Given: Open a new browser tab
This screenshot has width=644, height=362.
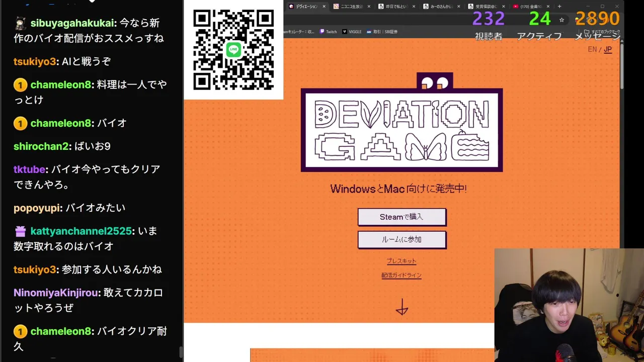Looking at the screenshot, I should click(559, 7).
